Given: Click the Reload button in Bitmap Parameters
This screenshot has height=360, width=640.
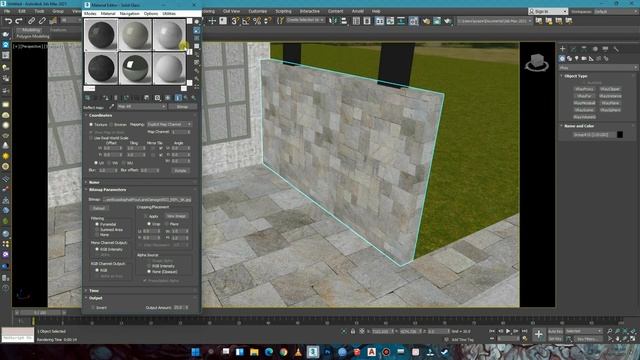Looking at the screenshot, I should click(x=99, y=208).
